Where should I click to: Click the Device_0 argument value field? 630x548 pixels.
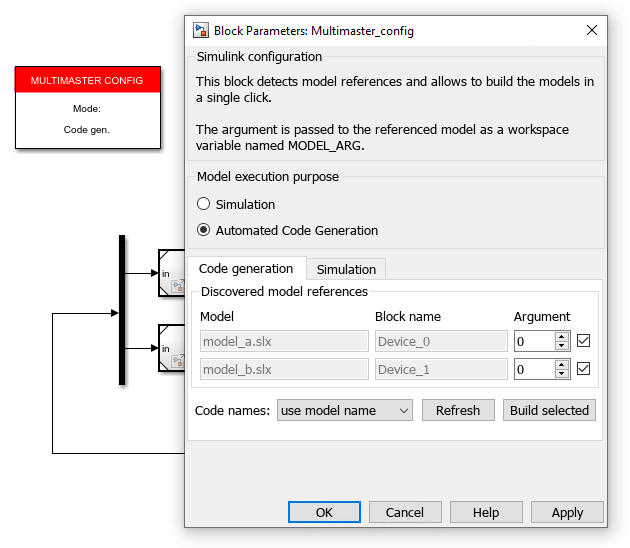coord(535,341)
